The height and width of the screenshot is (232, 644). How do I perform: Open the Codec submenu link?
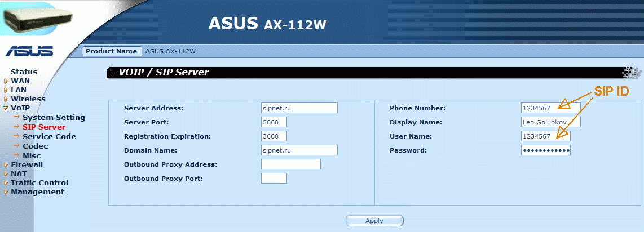[36, 146]
